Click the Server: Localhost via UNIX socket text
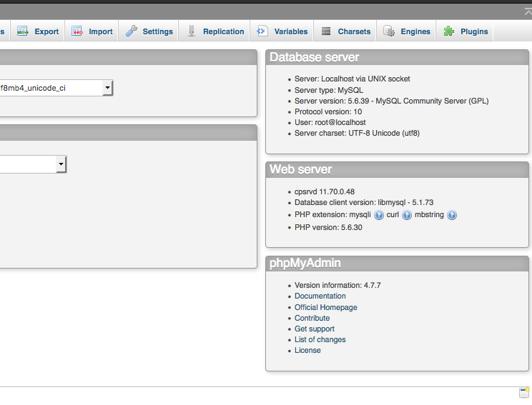This screenshot has width=532, height=405. (353, 79)
